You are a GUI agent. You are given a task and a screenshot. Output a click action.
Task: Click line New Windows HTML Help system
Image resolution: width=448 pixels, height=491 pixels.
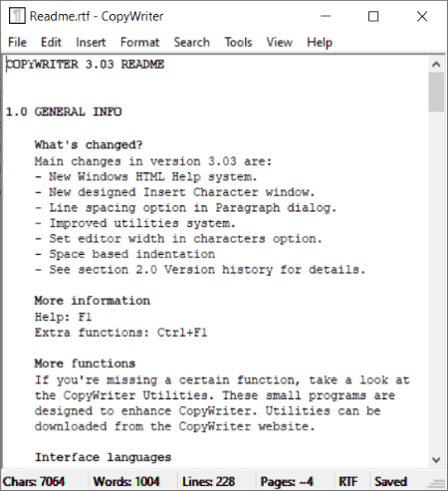146,176
